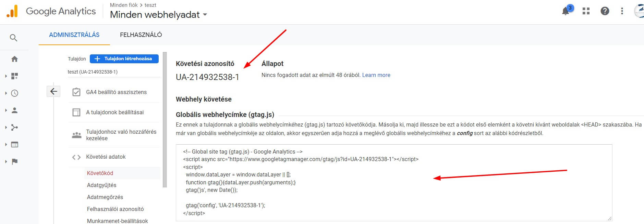644x224 pixels.
Task: Select the Munkamenet-beállítások submenu item
Action: point(117,221)
